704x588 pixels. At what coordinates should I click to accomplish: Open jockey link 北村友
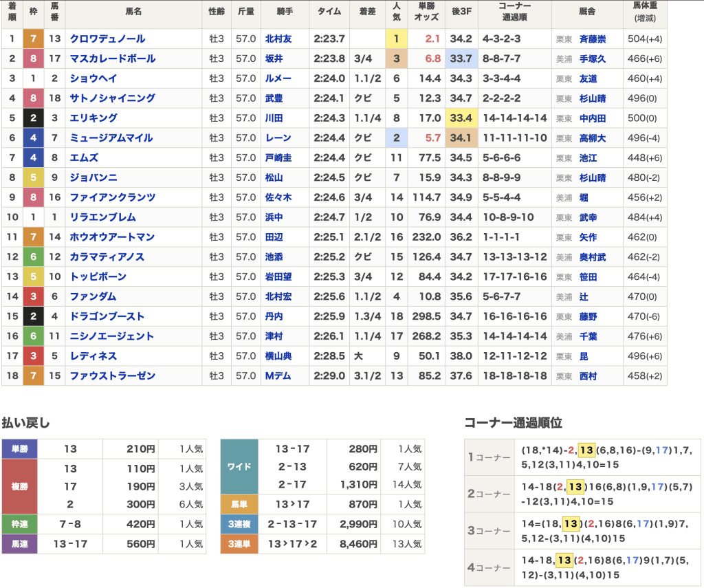[278, 39]
